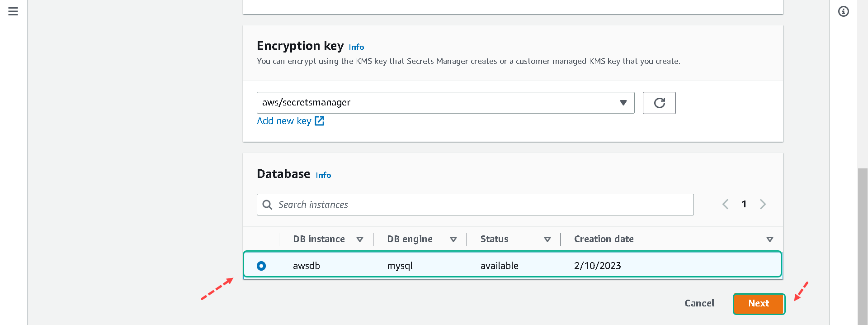Open the info panel circle icon
868x325 pixels.
(844, 11)
